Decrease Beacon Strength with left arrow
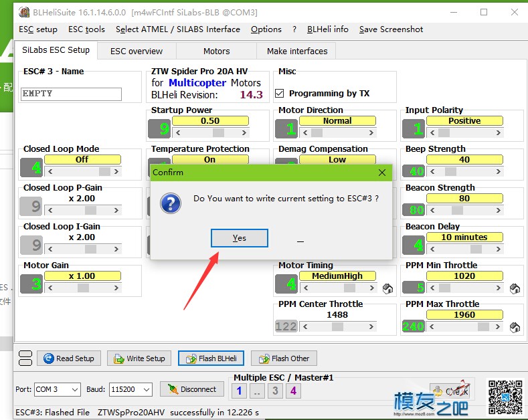528x420 pixels. coord(432,211)
